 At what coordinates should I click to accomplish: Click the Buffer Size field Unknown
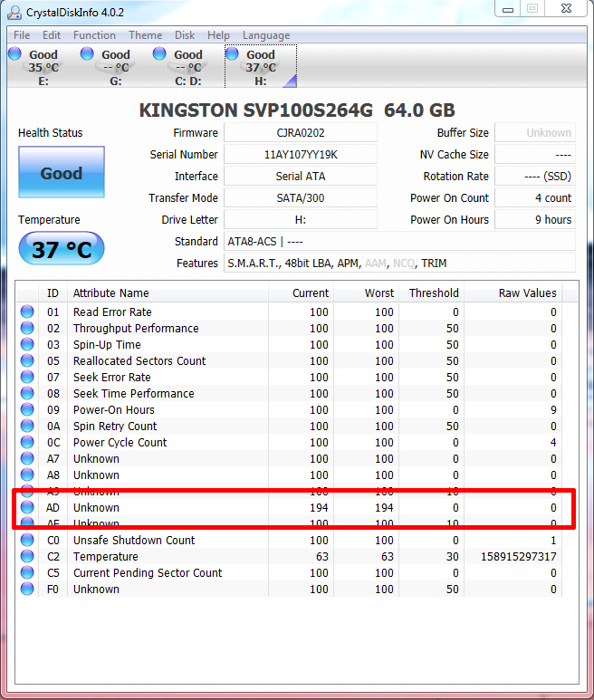535,132
